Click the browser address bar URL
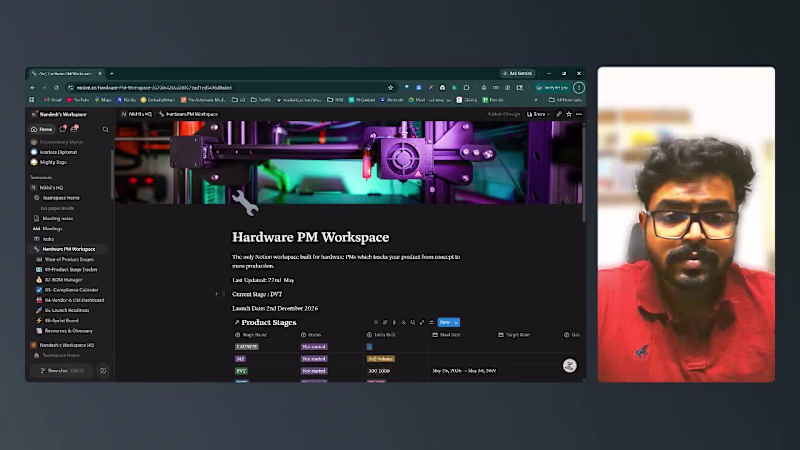The image size is (800, 450). tap(154, 88)
